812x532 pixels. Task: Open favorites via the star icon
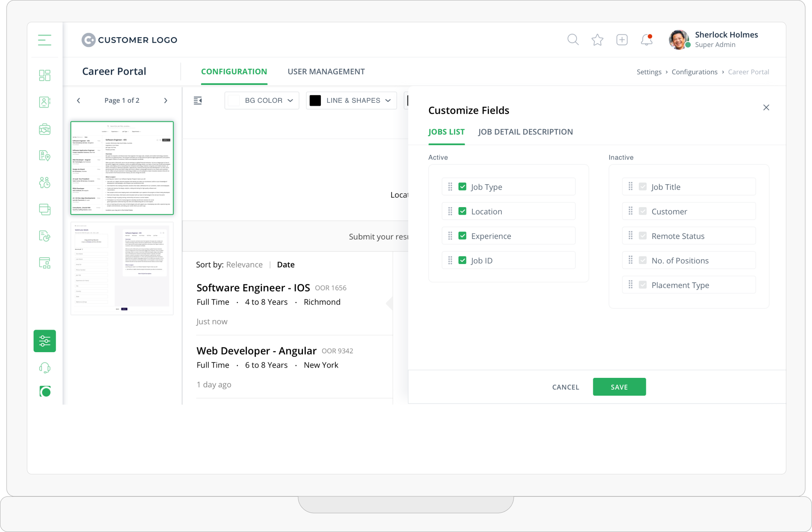point(597,40)
